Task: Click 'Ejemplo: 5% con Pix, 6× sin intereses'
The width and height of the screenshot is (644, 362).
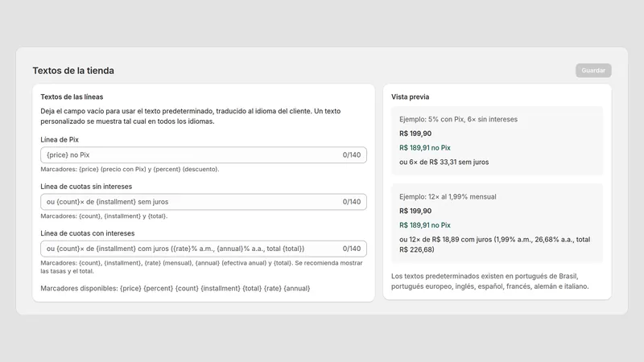Action: pos(458,119)
